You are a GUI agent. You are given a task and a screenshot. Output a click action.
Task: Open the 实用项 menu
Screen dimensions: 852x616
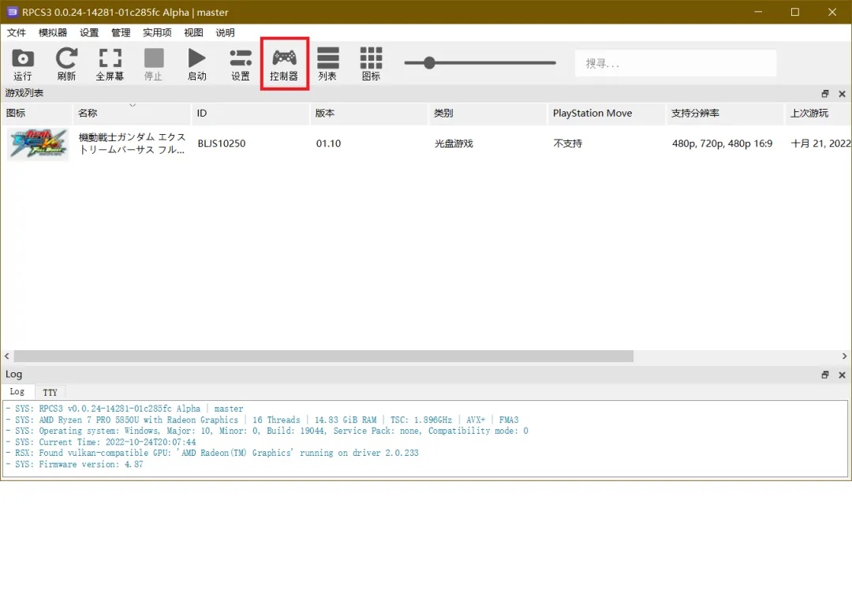pyautogui.click(x=157, y=32)
